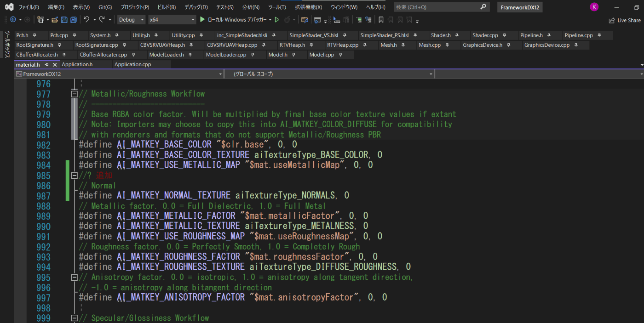The image size is (644, 323).
Task: Collapse the code block at line 995
Action: click(x=74, y=277)
